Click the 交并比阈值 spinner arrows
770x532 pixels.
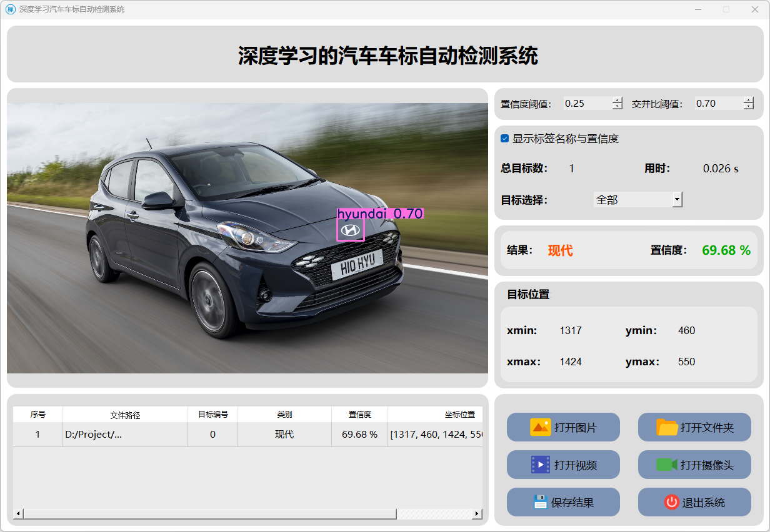pos(749,104)
